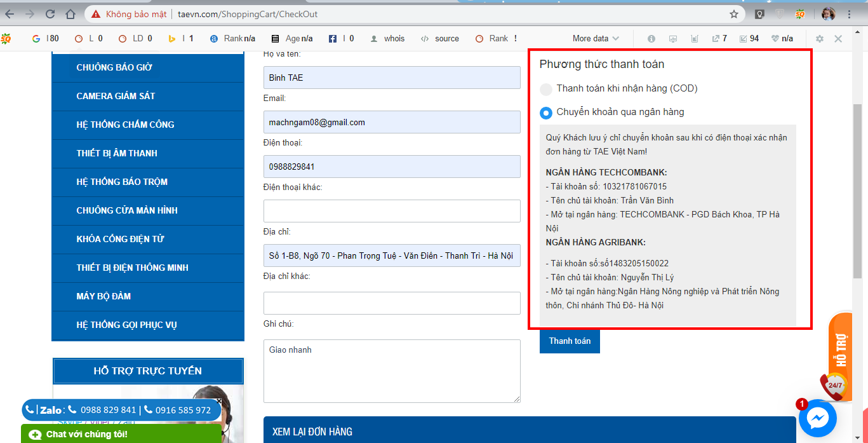
Task: Open whois lookup in SEOquake bar
Action: click(x=388, y=39)
